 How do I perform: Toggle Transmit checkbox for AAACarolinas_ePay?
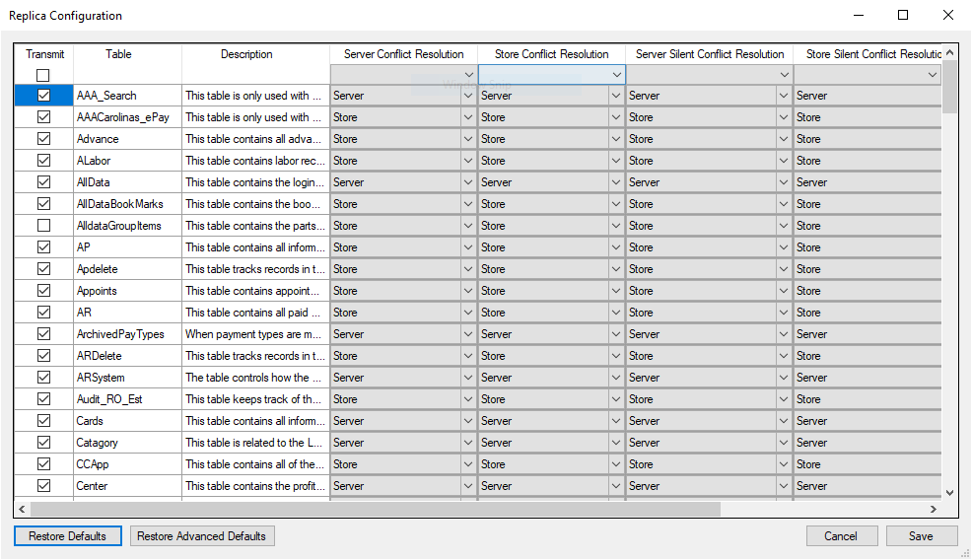pyautogui.click(x=43, y=117)
